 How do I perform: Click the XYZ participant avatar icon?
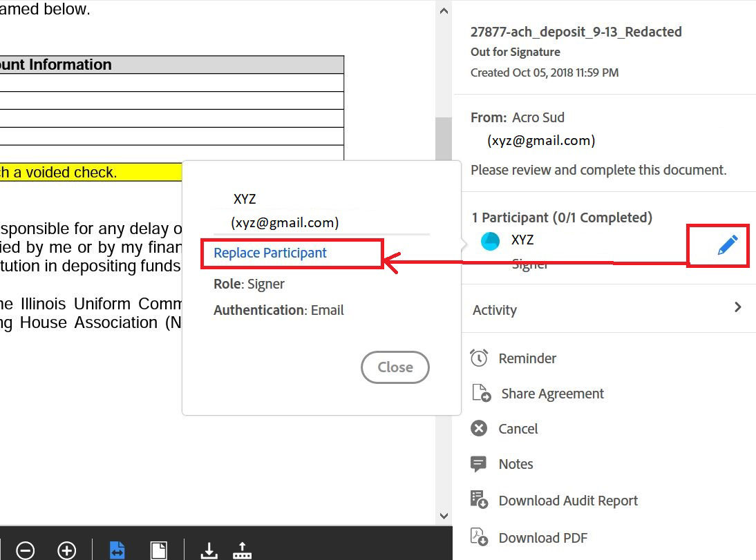click(x=491, y=241)
